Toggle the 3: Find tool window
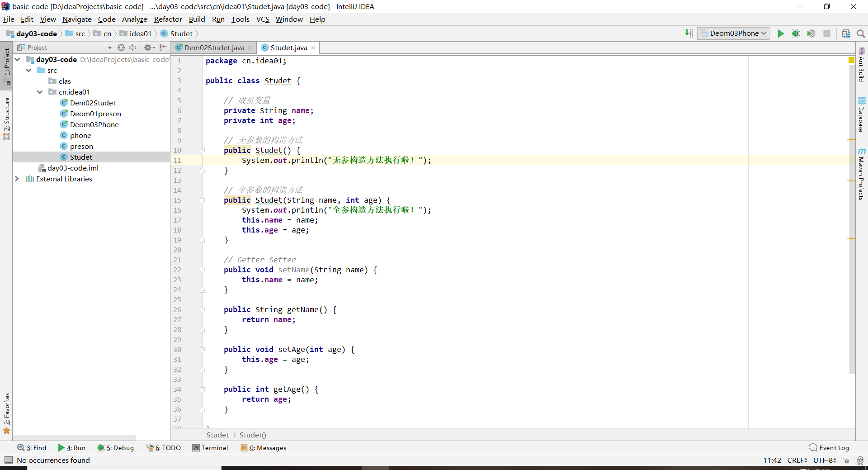Image resolution: width=868 pixels, height=470 pixels. click(x=32, y=448)
